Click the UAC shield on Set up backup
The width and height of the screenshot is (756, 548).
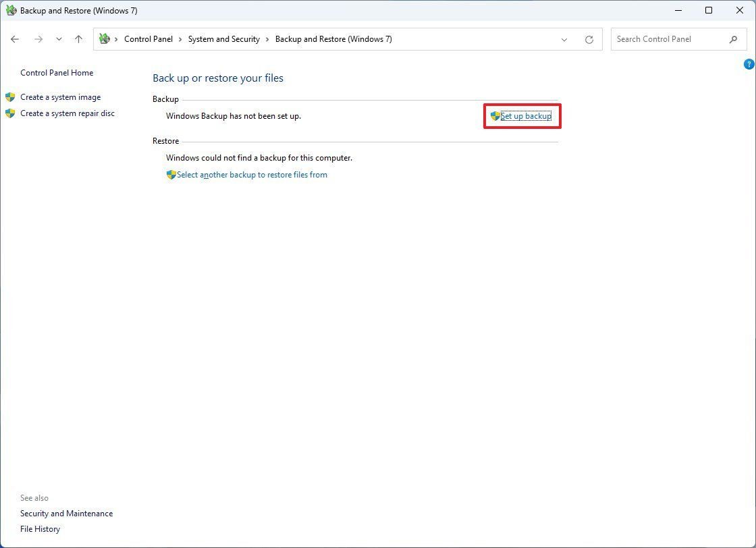click(494, 115)
